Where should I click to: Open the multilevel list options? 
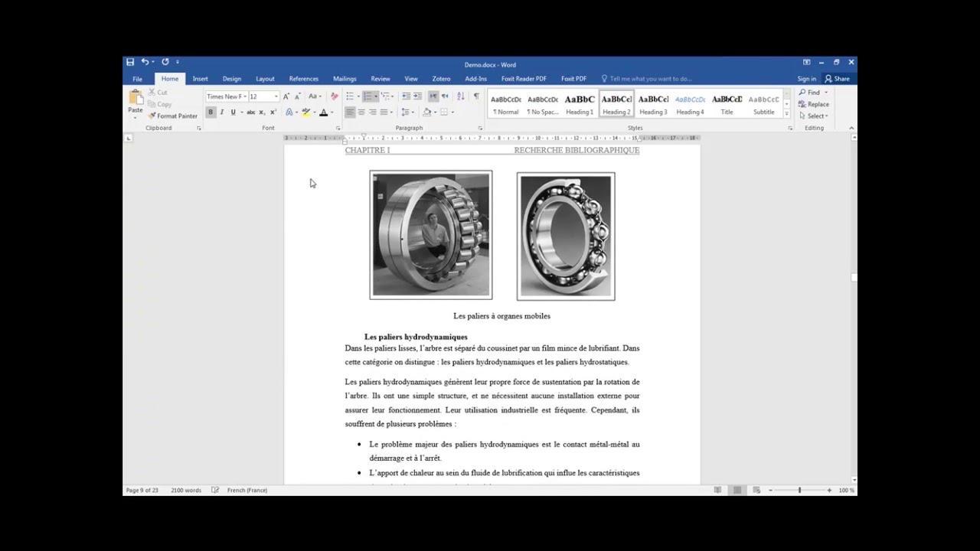387,96
